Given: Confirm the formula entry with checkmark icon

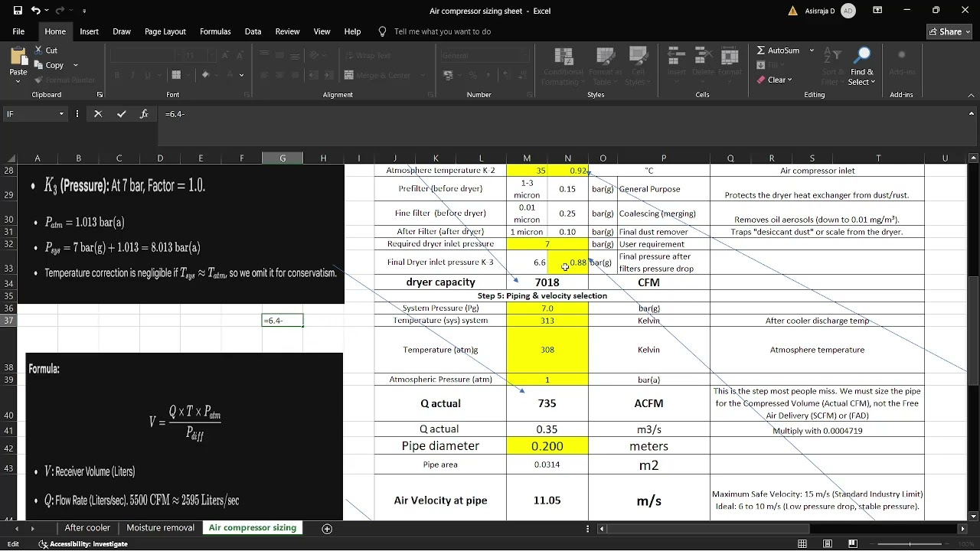Looking at the screenshot, I should coord(121,114).
